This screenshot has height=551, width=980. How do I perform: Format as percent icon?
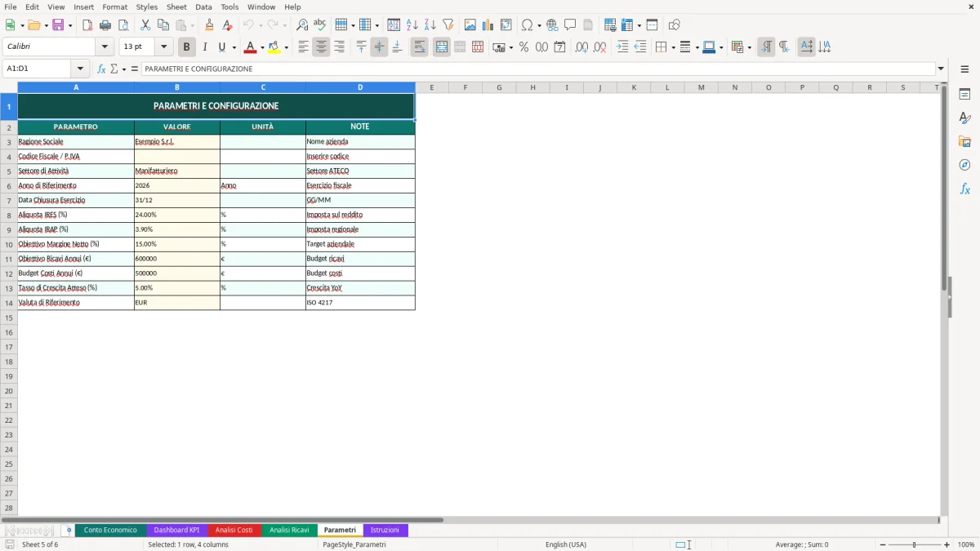[523, 47]
